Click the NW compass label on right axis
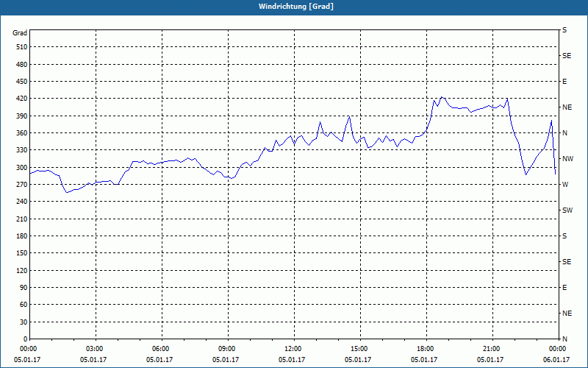588x368 pixels. (567, 159)
